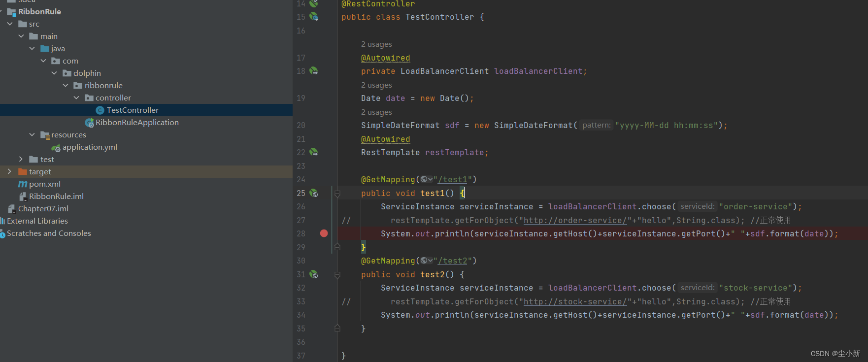
Task: Select pom.xml in the project tree
Action: click(45, 184)
